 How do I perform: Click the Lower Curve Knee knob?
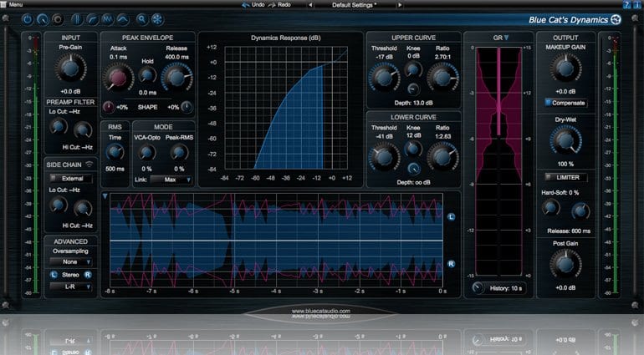[x=413, y=149]
